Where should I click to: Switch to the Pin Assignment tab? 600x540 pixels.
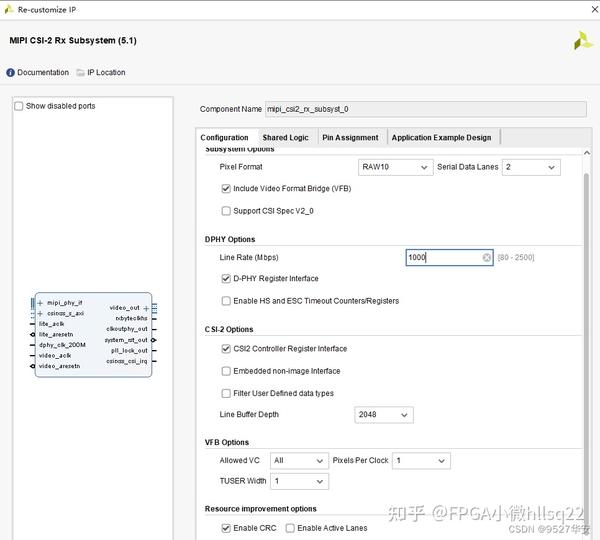(x=350, y=137)
